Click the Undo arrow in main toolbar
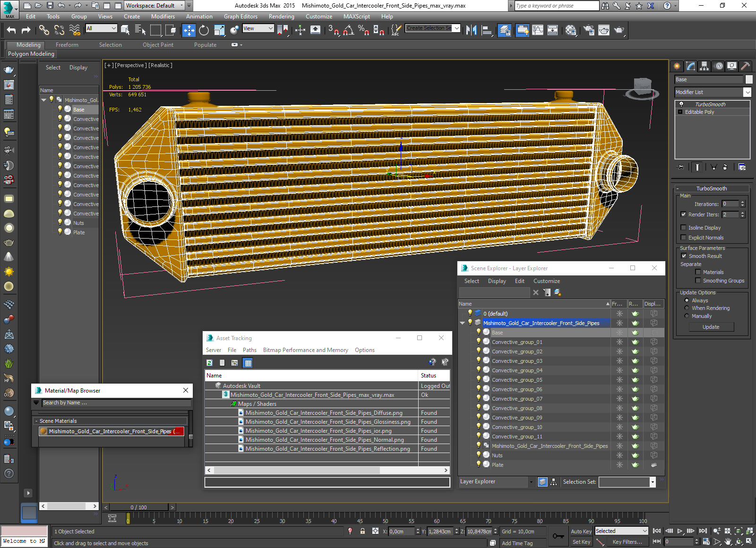This screenshot has width=756, height=548. pyautogui.click(x=11, y=30)
